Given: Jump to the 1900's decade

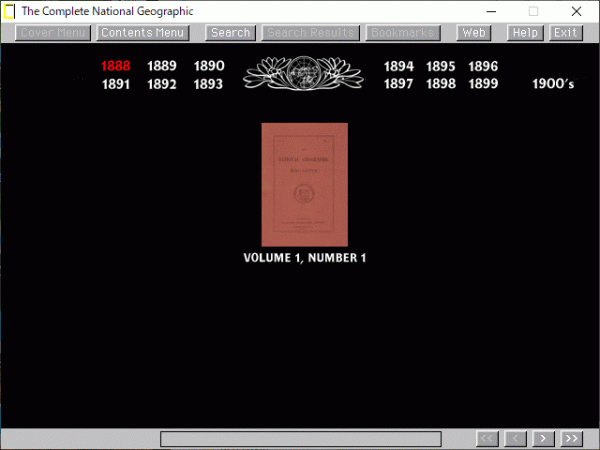Looking at the screenshot, I should pyautogui.click(x=553, y=83).
